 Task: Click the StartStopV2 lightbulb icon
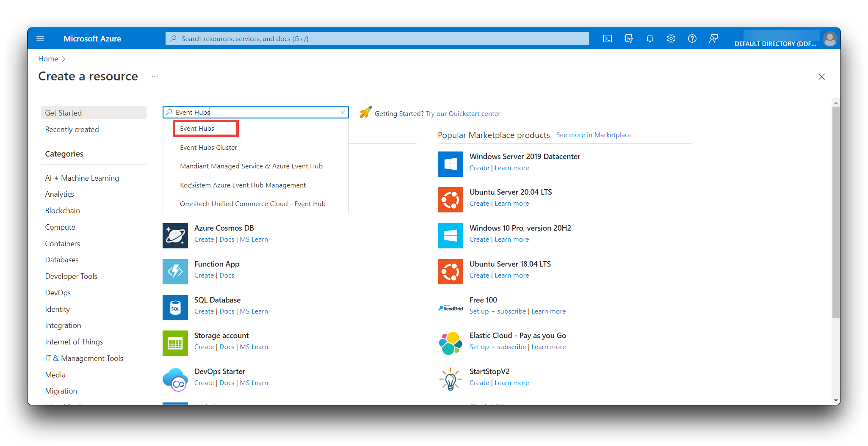(x=451, y=379)
